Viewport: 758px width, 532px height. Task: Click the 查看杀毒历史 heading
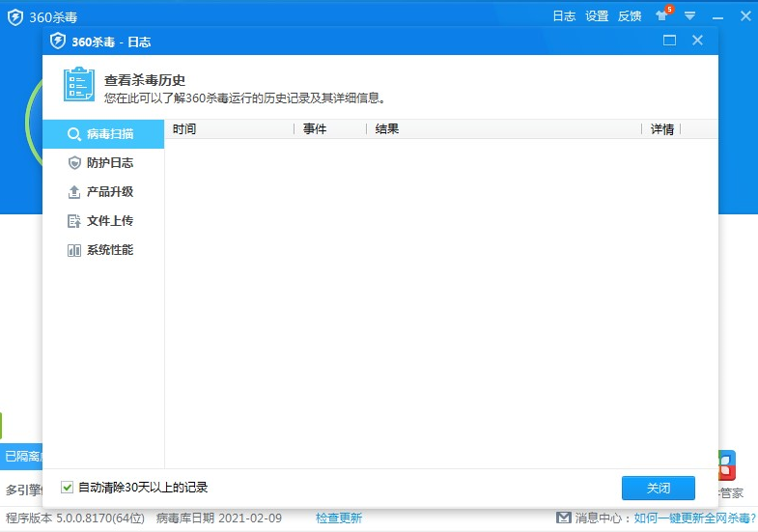[145, 80]
